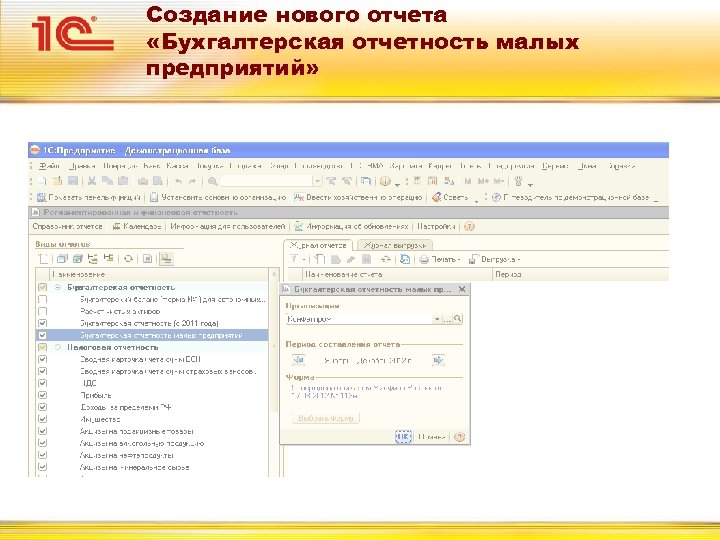Toggle checkbox for Бухгалтерская отчетность (с 2011 года)

point(42,323)
